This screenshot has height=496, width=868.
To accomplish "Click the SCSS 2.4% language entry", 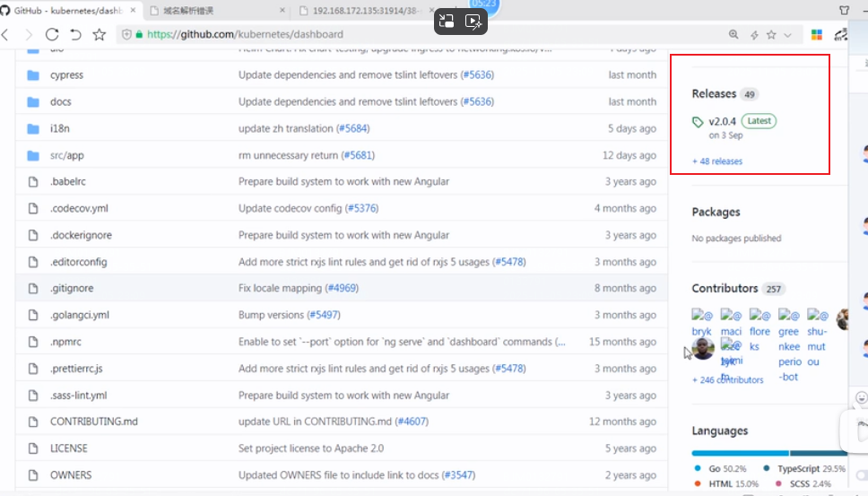I will (x=803, y=483).
